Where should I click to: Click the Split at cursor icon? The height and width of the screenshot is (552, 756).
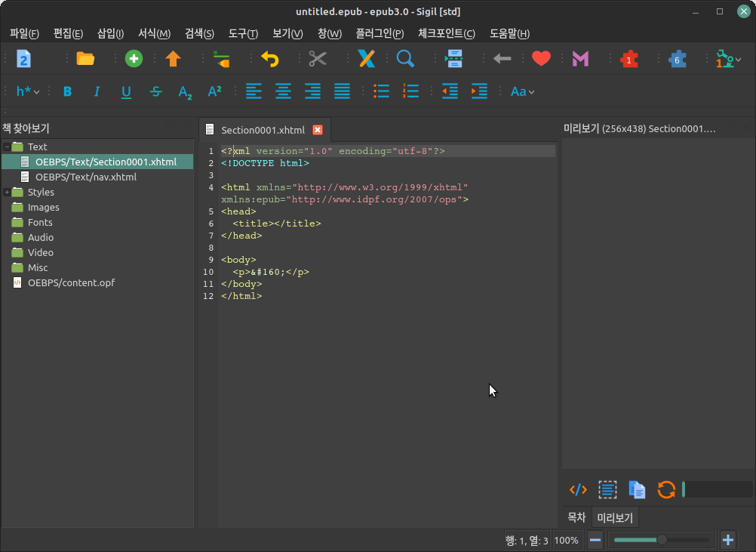453,59
